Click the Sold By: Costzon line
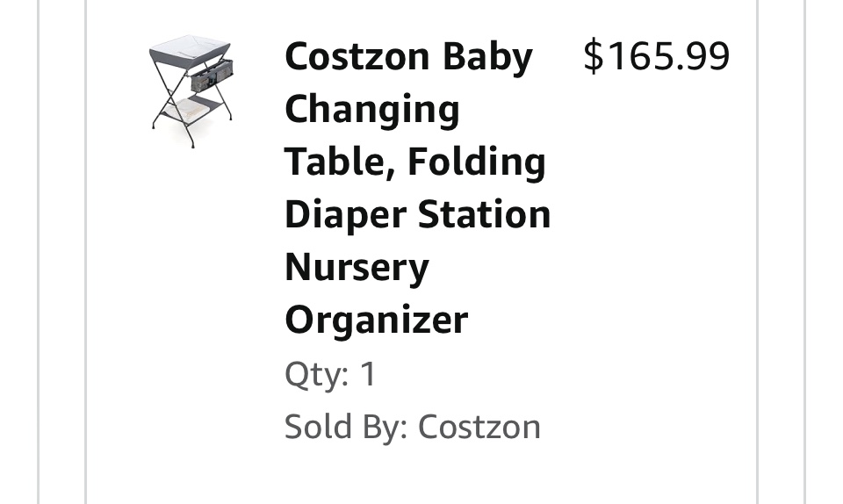 tap(413, 427)
